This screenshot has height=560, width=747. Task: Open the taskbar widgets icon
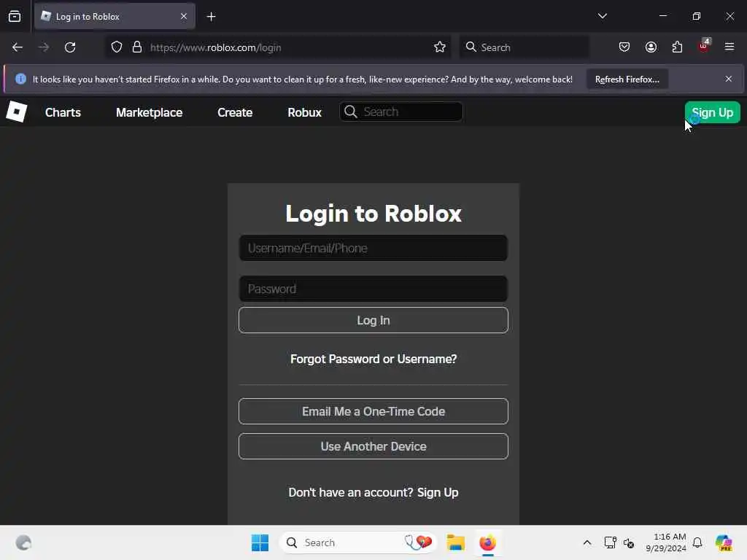click(23, 542)
